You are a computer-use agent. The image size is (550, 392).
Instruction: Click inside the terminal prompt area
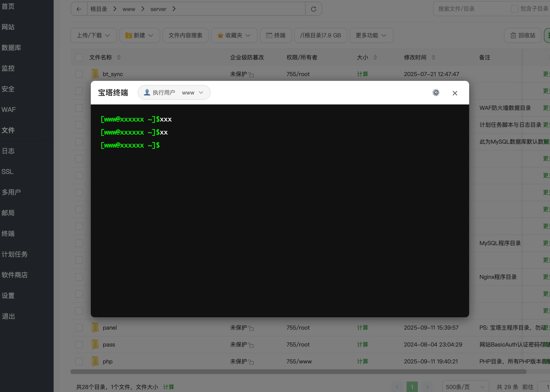click(x=280, y=211)
